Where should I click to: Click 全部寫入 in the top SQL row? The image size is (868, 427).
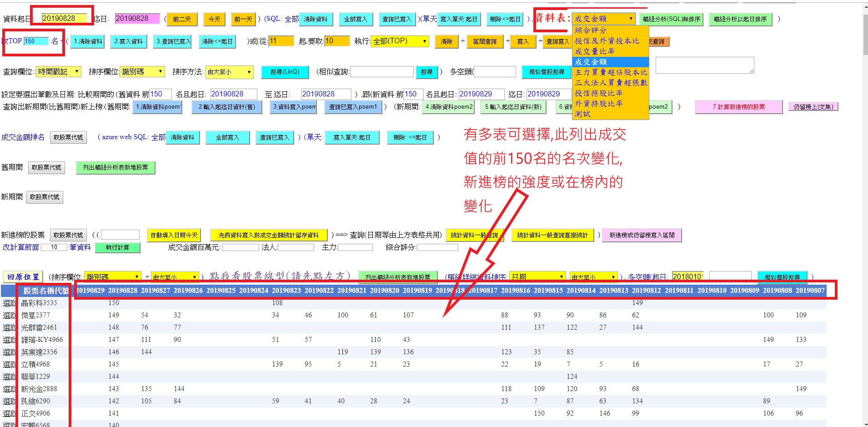pyautogui.click(x=355, y=19)
